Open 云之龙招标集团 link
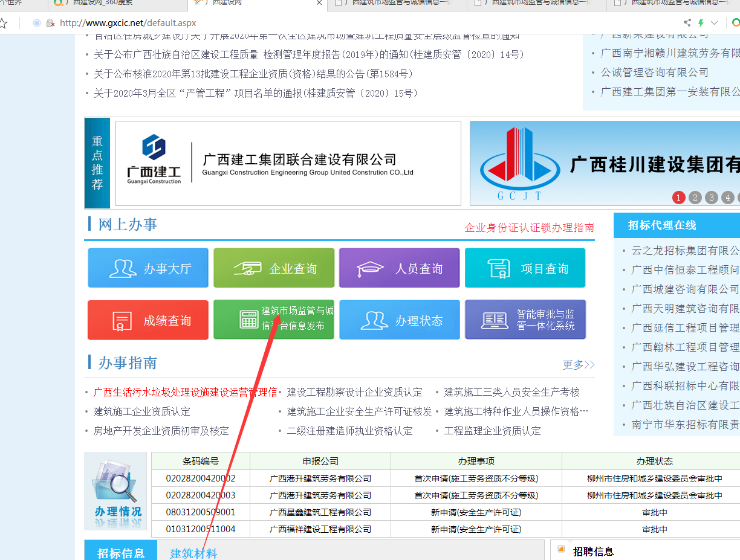 coord(686,251)
